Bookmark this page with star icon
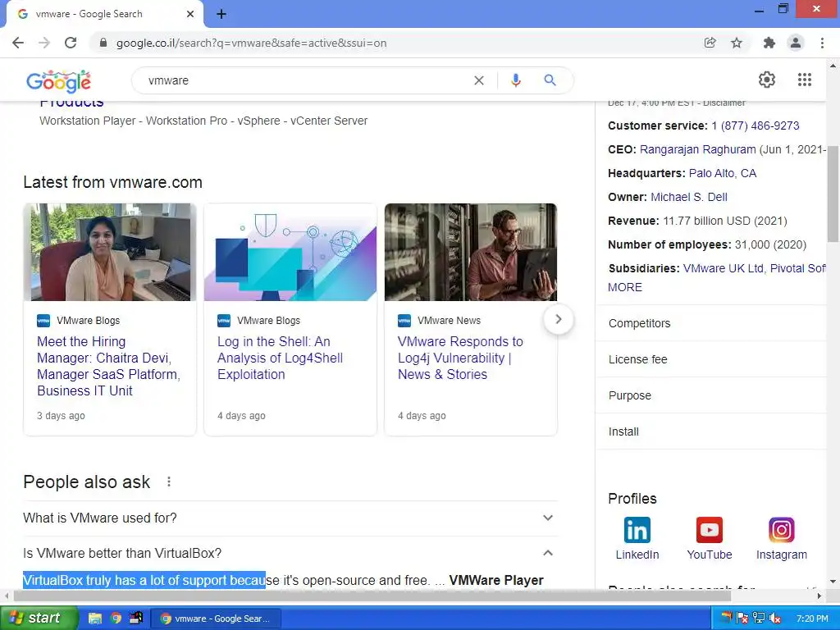This screenshot has width=840, height=630. [737, 43]
